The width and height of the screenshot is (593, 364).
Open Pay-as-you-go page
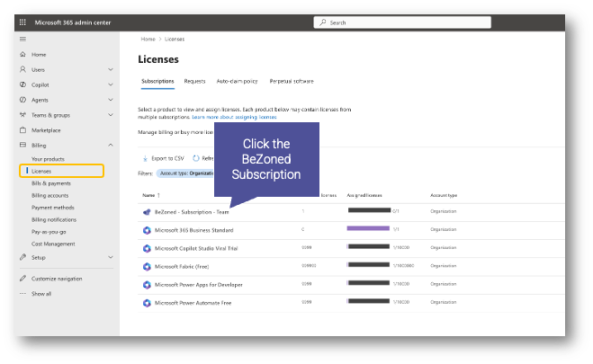pos(49,232)
